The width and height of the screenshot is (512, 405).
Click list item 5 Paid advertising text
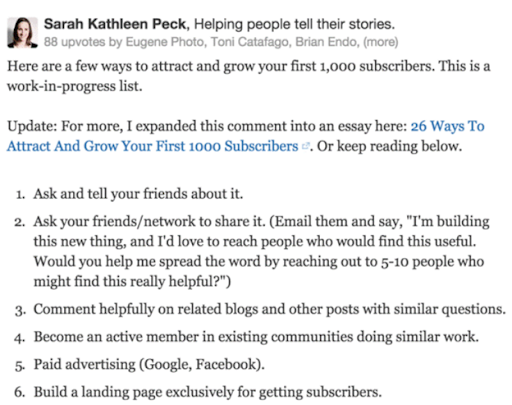[x=149, y=364]
